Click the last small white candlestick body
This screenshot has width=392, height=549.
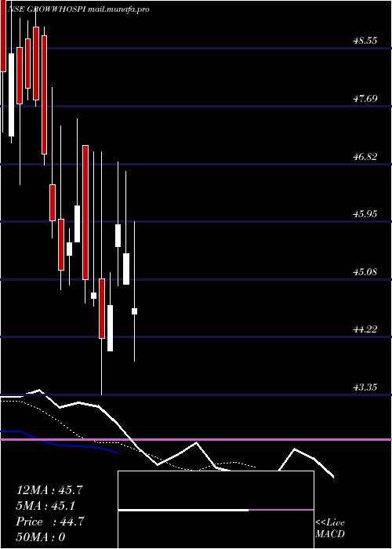134,311
